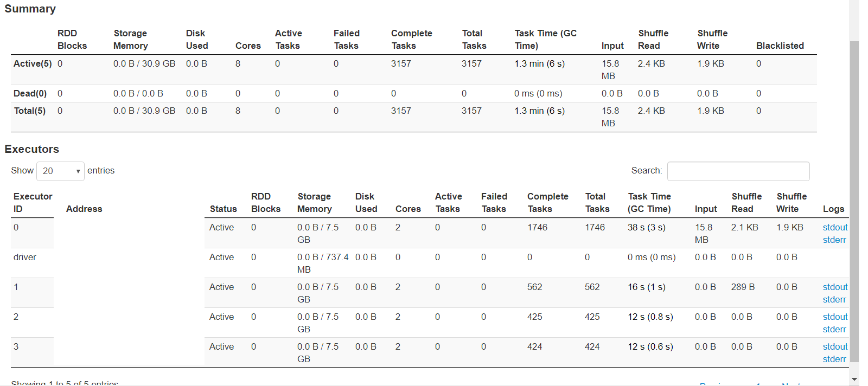
Task: Click the driver executor ID cell
Action: pyautogui.click(x=25, y=257)
